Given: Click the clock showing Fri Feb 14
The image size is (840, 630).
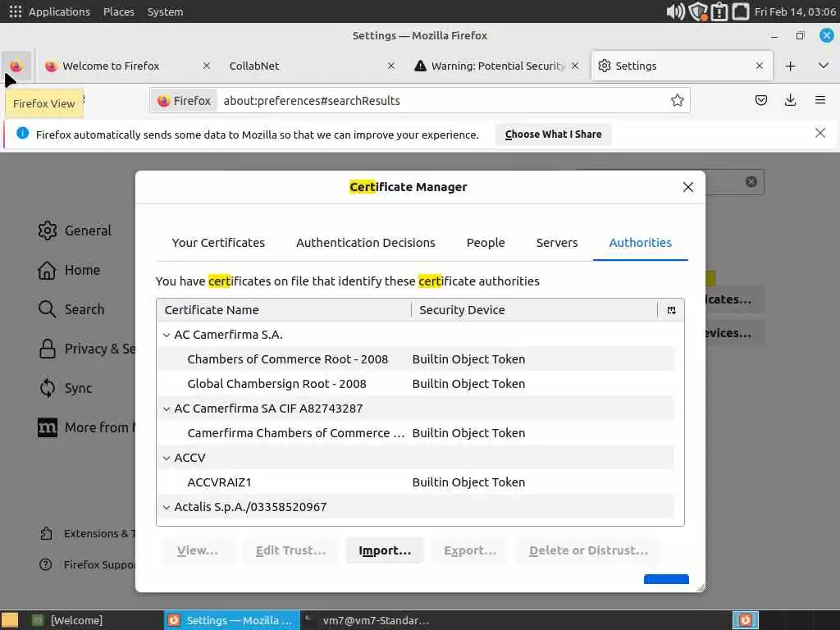Looking at the screenshot, I should coord(795,11).
